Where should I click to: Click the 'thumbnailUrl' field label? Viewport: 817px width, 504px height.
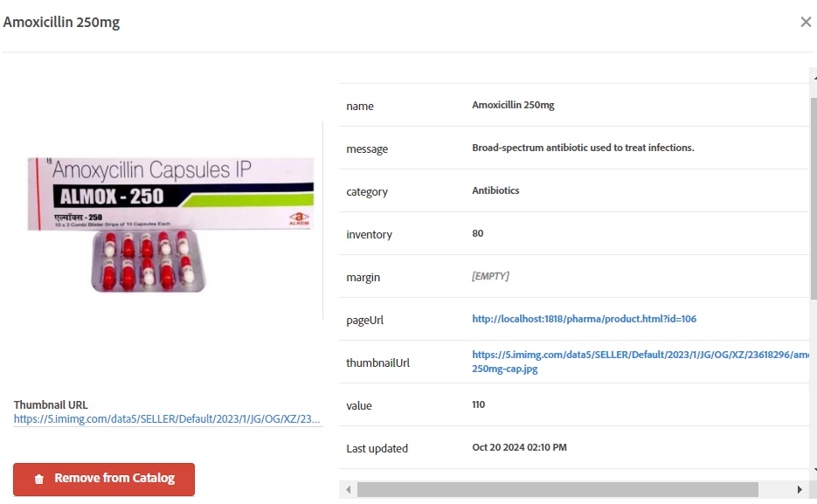[x=377, y=362]
